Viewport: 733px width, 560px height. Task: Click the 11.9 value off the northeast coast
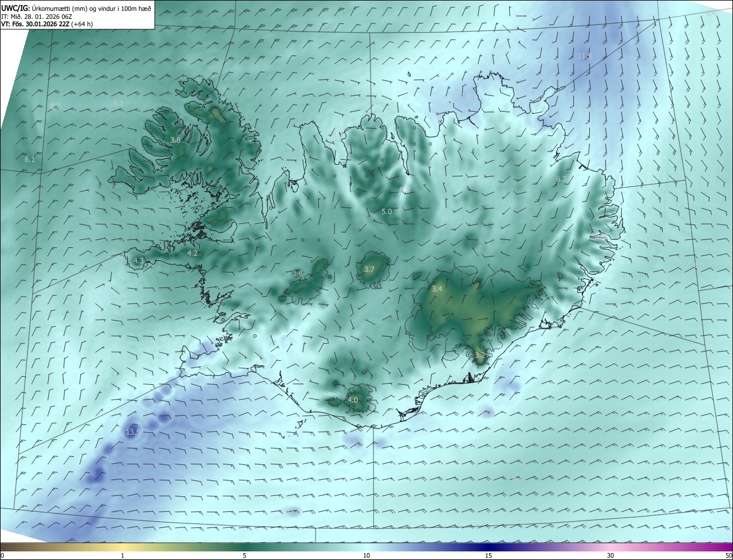tap(585, 56)
